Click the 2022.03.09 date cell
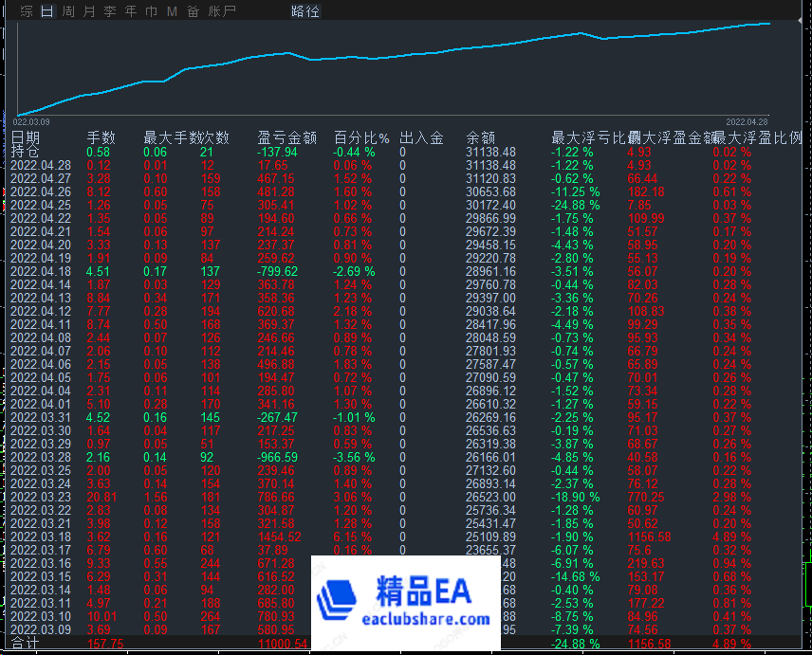The height and width of the screenshot is (655, 812). point(41,629)
